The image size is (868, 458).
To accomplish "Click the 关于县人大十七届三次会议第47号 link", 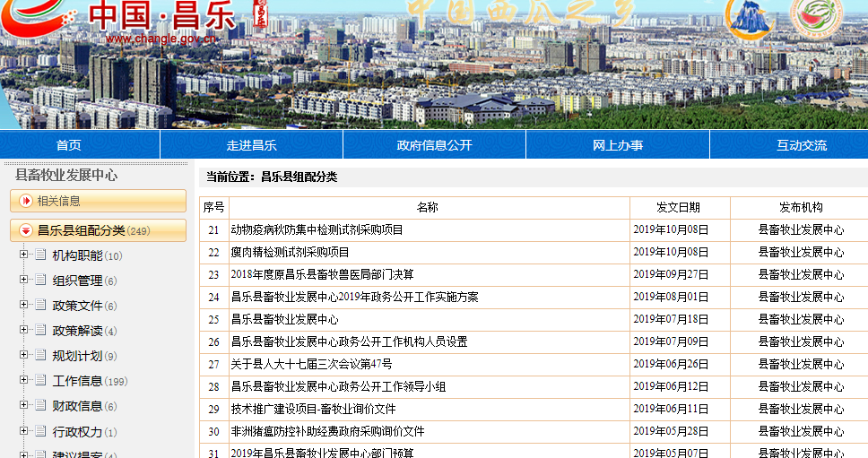I will pyautogui.click(x=311, y=364).
